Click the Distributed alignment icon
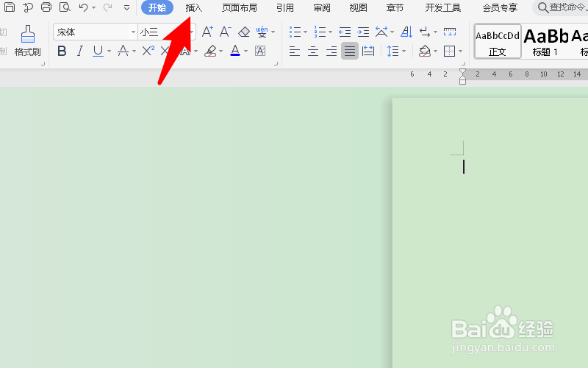 [x=368, y=51]
